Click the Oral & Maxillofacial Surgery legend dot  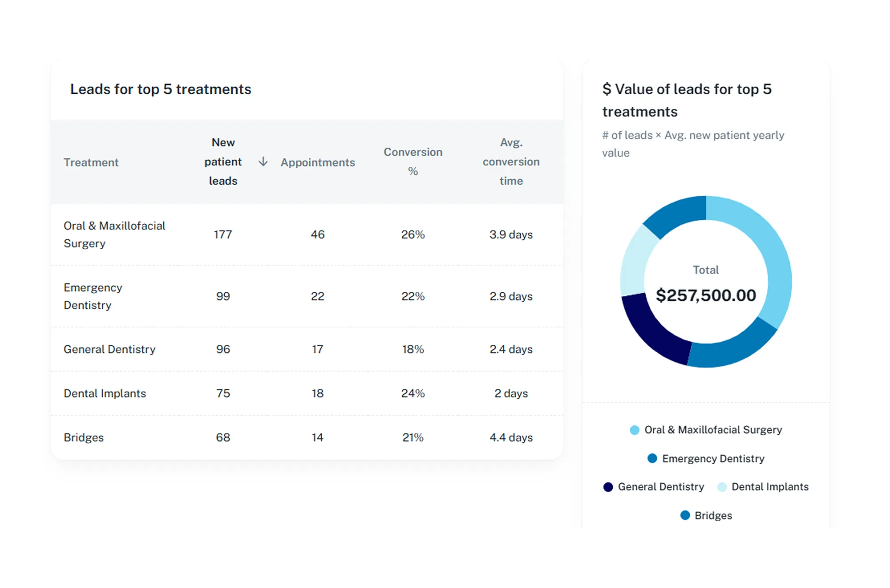tap(635, 430)
